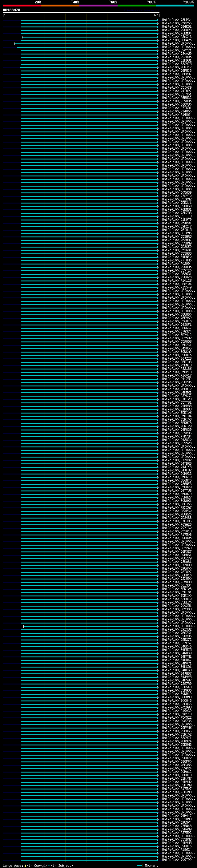Select the UniRef100_C1K9T9 label
The height and width of the screenshot is (868, 197).
click(177, 220)
